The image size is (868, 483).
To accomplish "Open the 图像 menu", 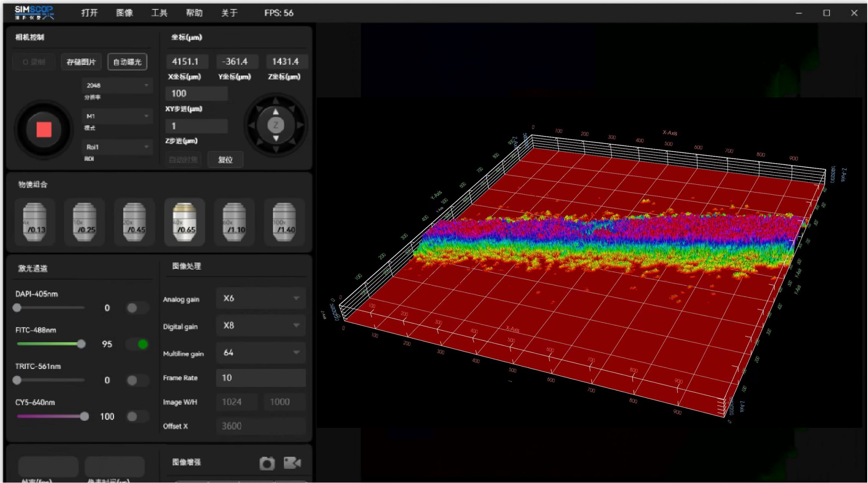I will 124,13.
